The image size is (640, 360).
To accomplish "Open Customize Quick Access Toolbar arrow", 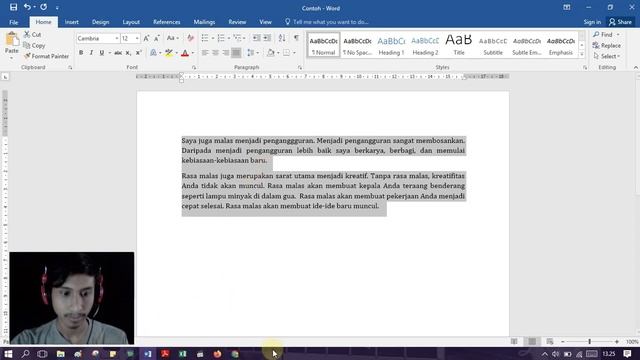I will coord(57,7).
